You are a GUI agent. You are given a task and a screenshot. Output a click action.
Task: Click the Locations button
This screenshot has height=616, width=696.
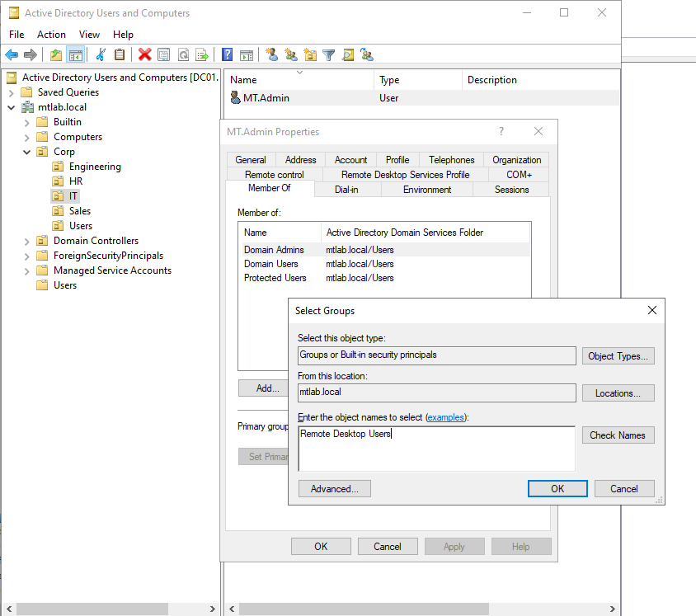pyautogui.click(x=618, y=393)
